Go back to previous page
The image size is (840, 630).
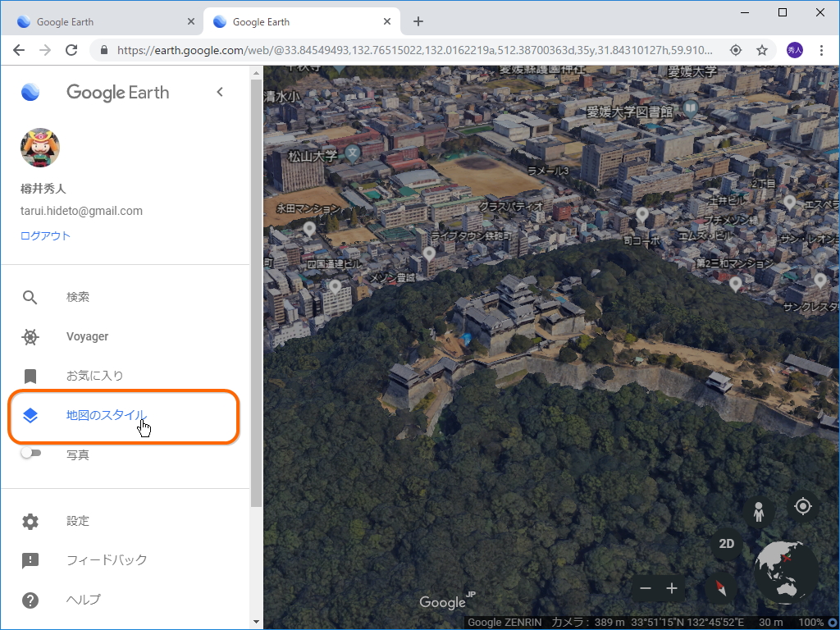tap(19, 50)
